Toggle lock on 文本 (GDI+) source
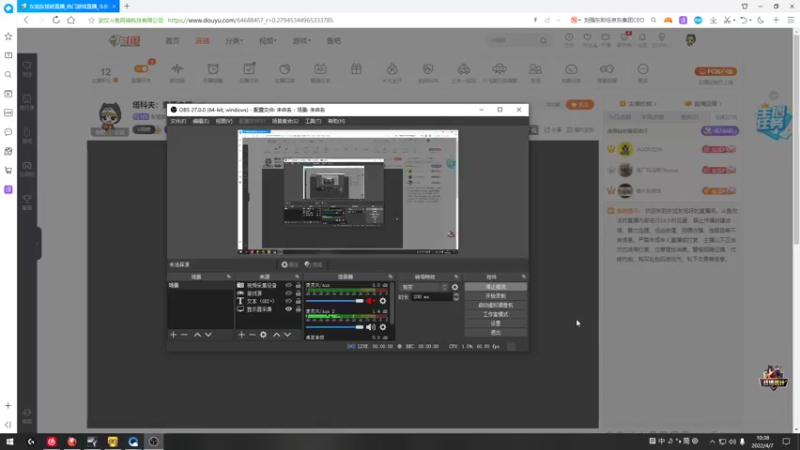 click(298, 301)
